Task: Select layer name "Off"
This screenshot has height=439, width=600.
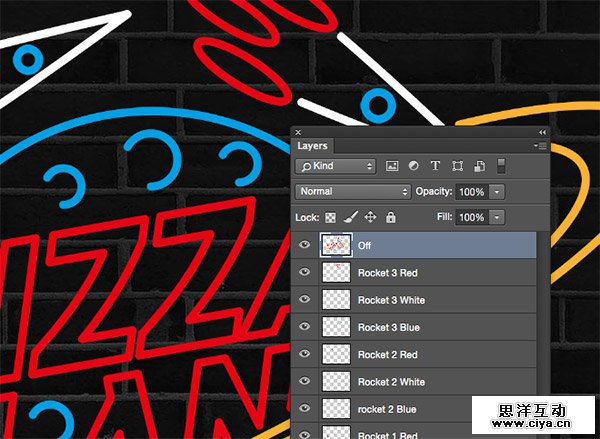Action: click(x=364, y=245)
